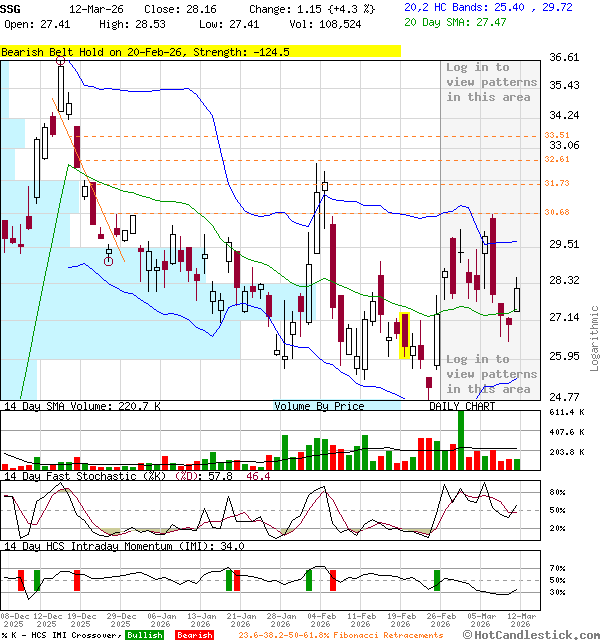Click the upper 'Log in to view patterns' notice

tap(488, 82)
